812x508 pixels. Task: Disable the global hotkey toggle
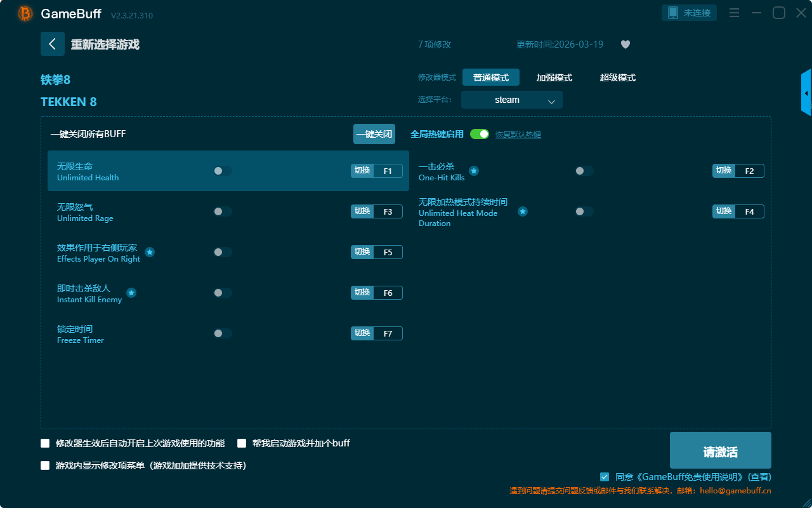480,134
